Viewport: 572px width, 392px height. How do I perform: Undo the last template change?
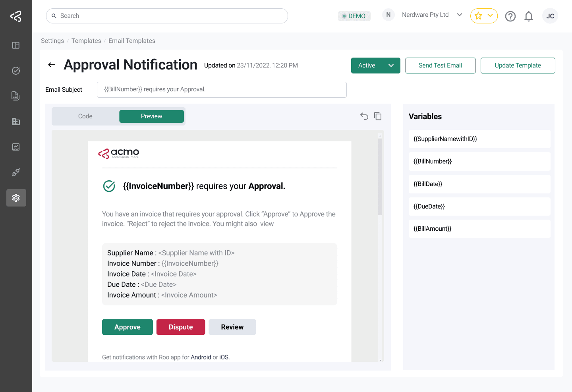(x=364, y=116)
